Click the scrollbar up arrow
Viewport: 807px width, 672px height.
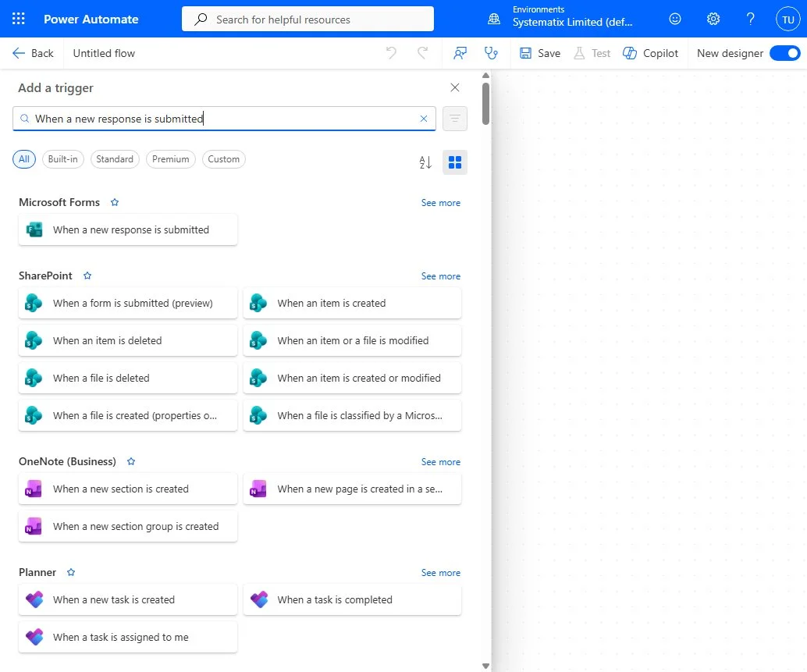click(x=485, y=76)
